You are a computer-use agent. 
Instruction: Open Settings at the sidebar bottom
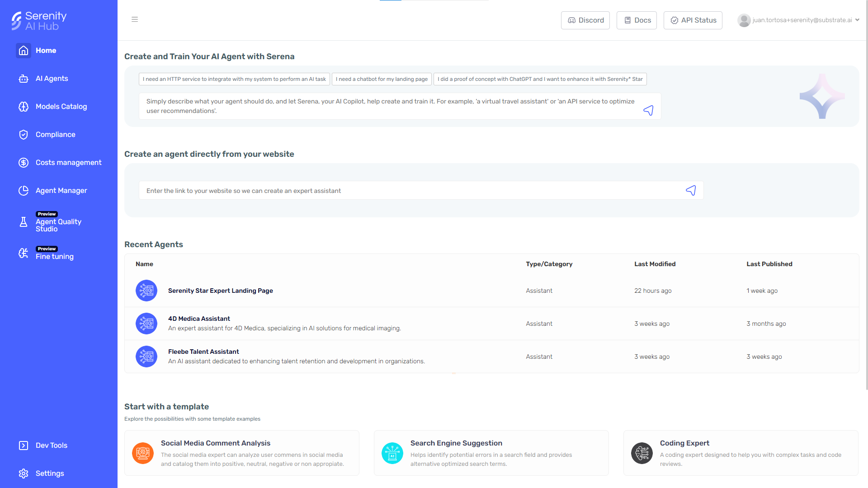pos(50,473)
